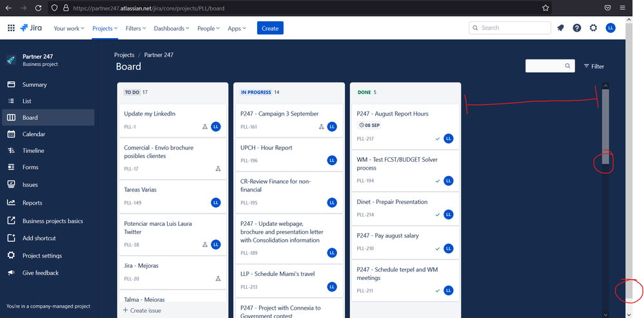Screen dimensions: 644x318
Task: Open List view in the sidebar
Action: click(x=48, y=101)
